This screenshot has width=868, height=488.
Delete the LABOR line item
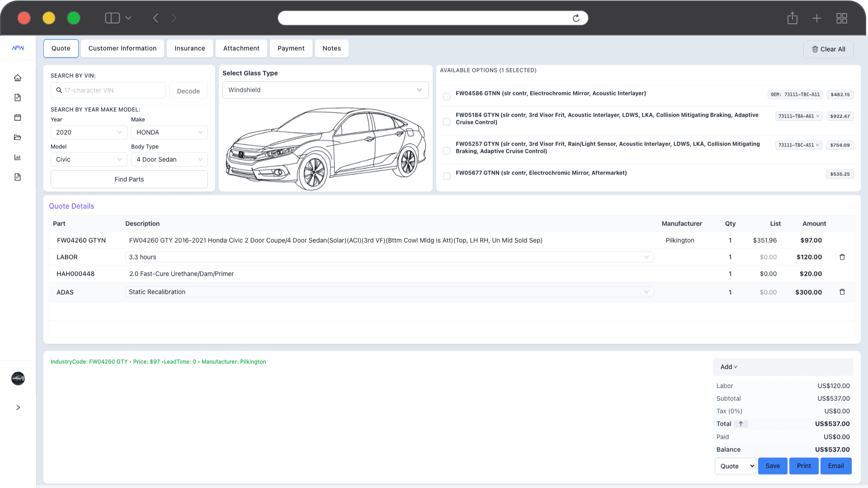(x=842, y=257)
